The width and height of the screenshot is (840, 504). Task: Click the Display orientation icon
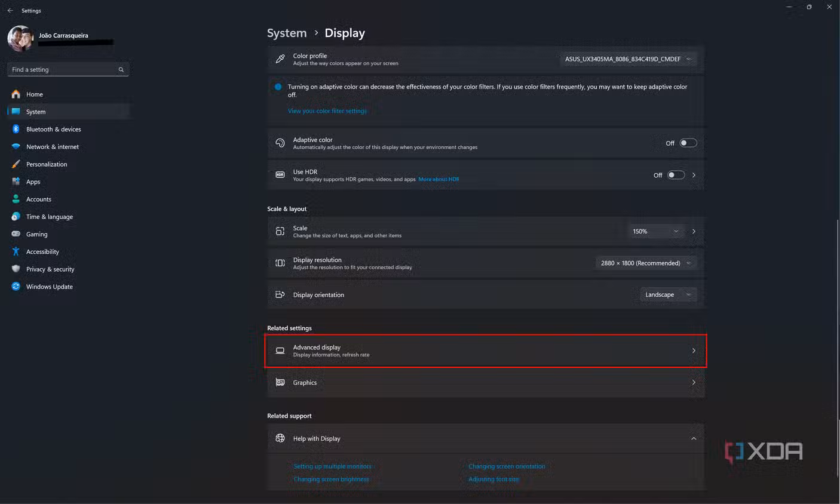point(280,294)
